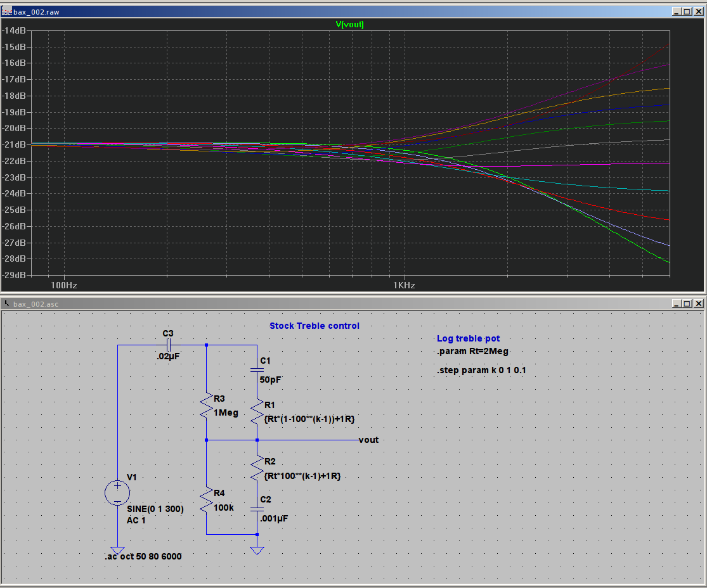707x588 pixels.
Task: Click the -29dB vertical axis label
Action: click(14, 275)
